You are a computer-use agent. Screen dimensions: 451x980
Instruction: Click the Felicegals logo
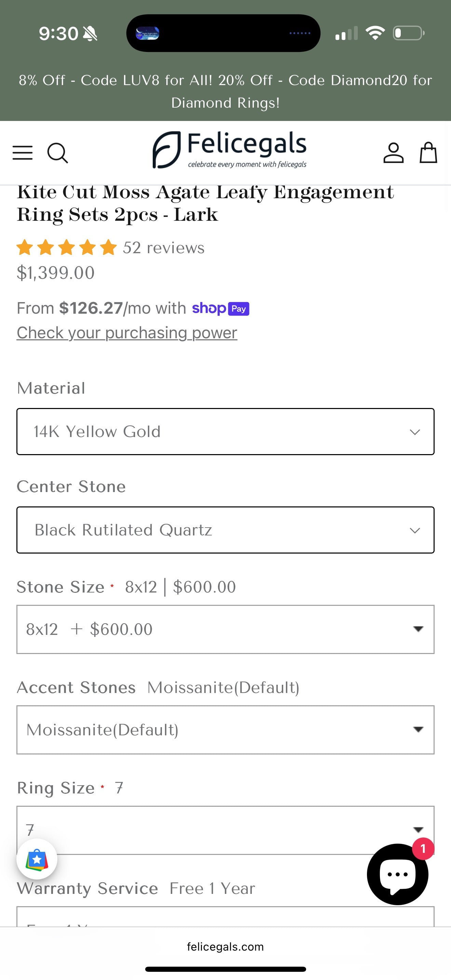click(x=230, y=150)
